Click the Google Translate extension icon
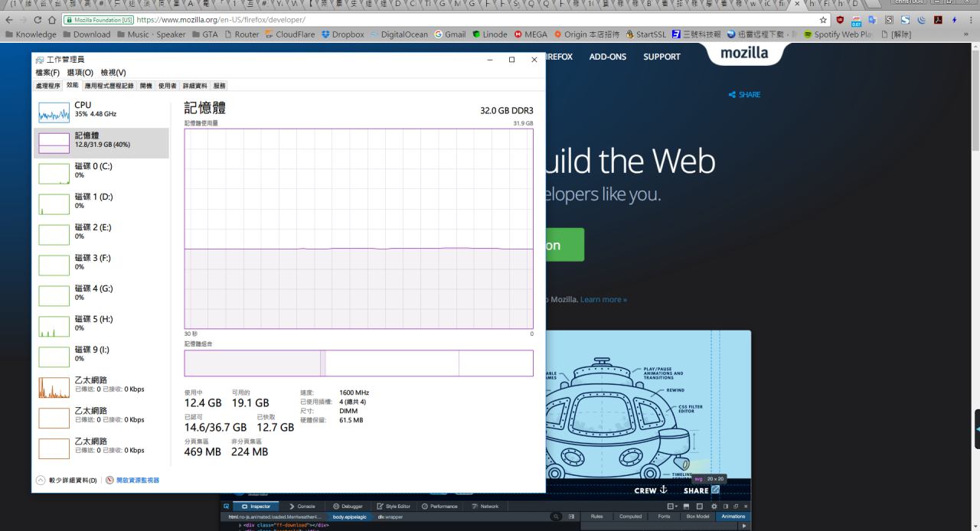The width and height of the screenshot is (980, 531). pos(873,20)
